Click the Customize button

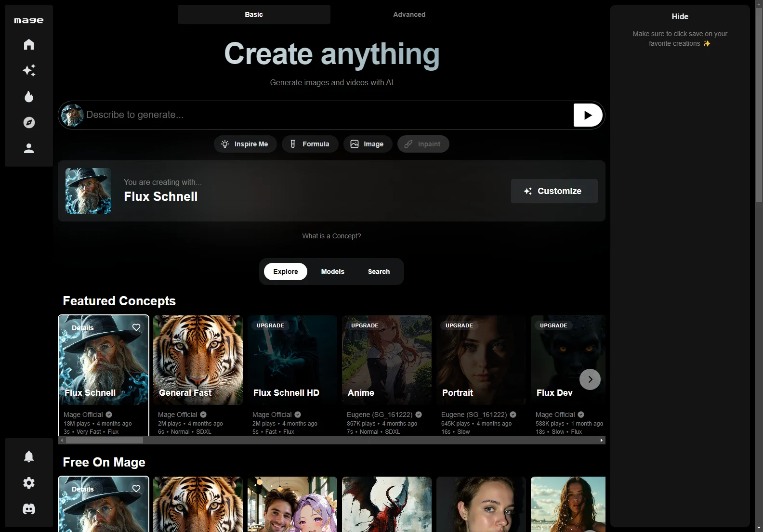point(554,191)
